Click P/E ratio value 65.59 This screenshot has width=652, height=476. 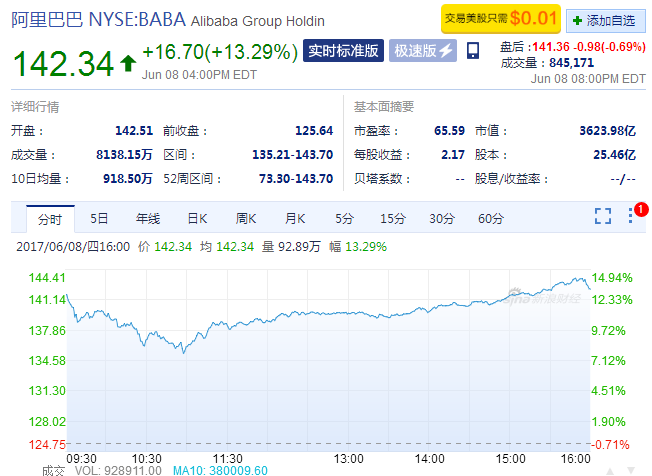[449, 131]
